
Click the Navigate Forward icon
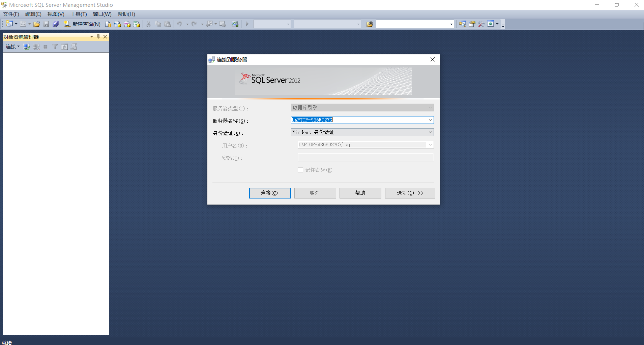(223, 24)
